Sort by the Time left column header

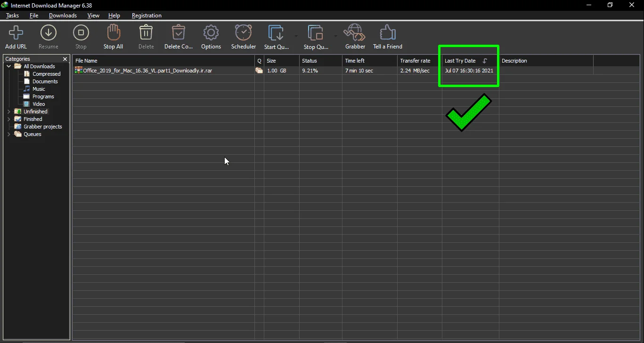tap(370, 61)
